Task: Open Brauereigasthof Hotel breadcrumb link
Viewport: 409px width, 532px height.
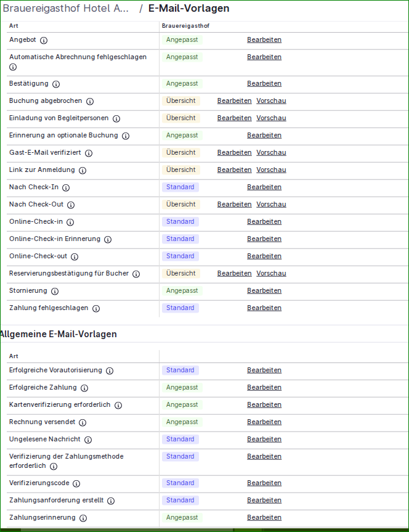Action: coord(66,8)
